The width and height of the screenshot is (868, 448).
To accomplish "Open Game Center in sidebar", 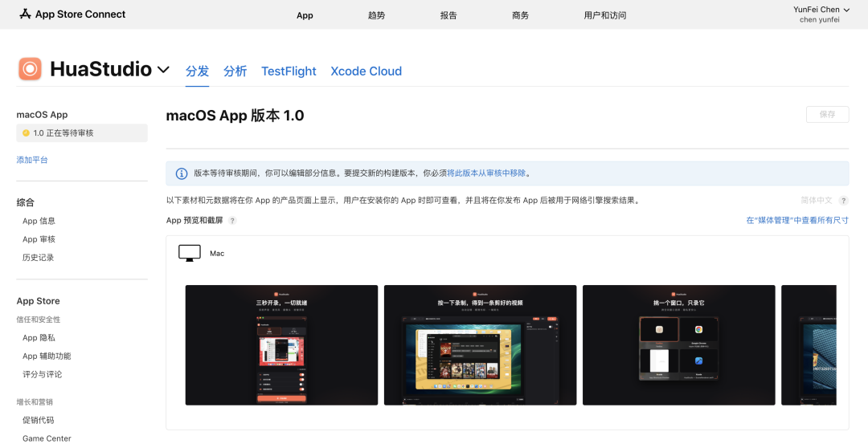I will pyautogui.click(x=47, y=438).
